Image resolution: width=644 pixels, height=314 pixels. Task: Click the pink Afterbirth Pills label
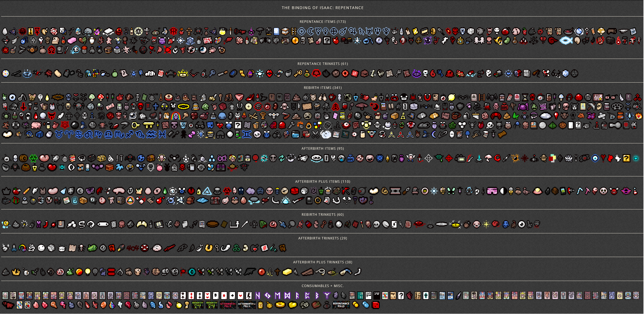coord(228,305)
